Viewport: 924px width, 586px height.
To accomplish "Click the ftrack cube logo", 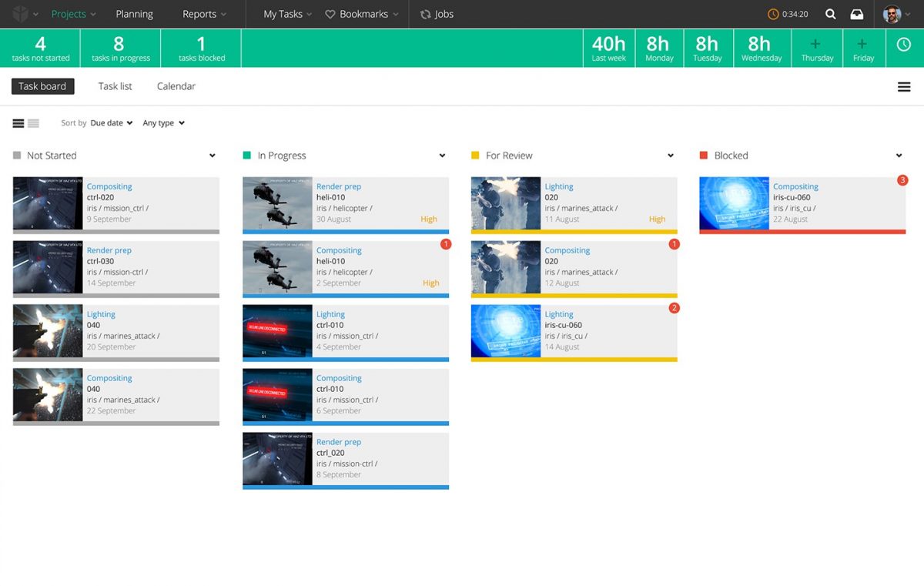I will [x=20, y=14].
